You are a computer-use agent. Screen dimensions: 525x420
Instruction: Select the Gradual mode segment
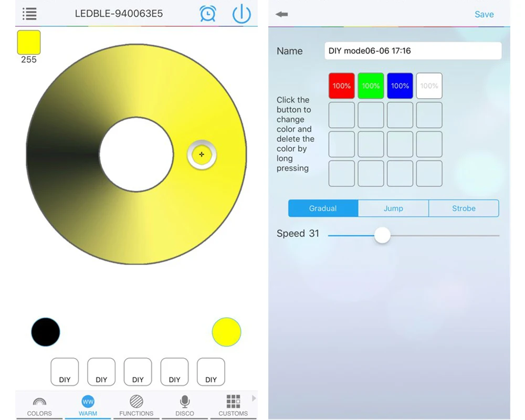pos(323,208)
